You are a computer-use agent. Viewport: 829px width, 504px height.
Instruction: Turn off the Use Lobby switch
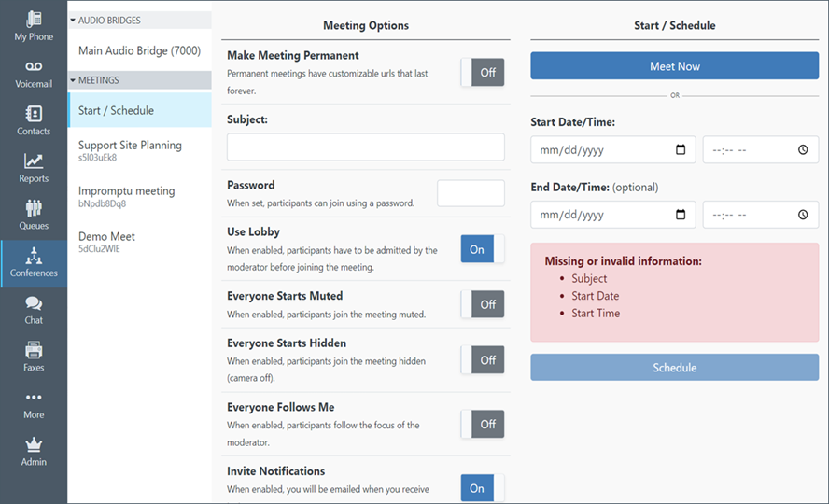(x=483, y=249)
